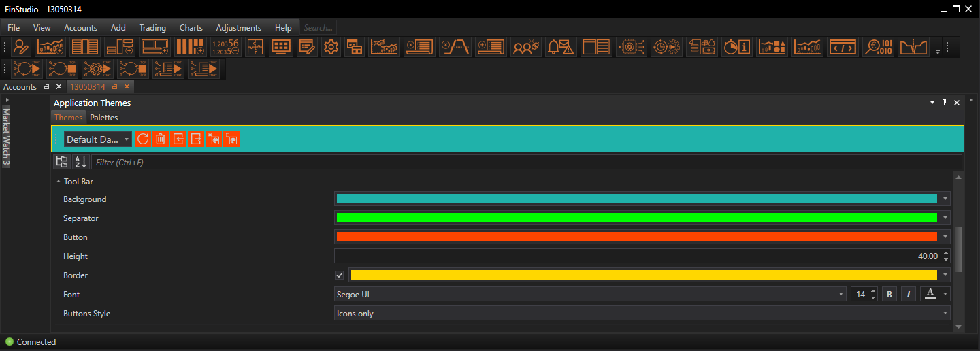Open the Default Dark theme dropdown
This screenshot has height=351, width=980.
pos(98,139)
